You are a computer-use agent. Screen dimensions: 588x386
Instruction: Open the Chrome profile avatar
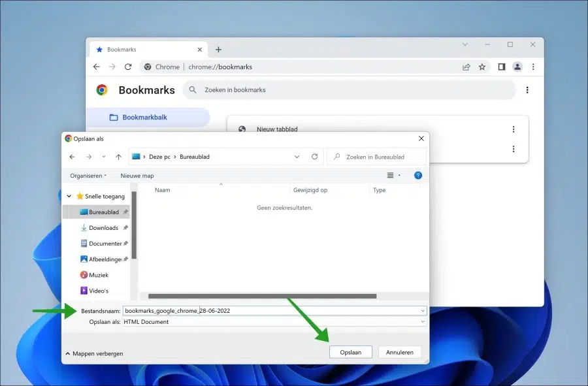click(517, 67)
